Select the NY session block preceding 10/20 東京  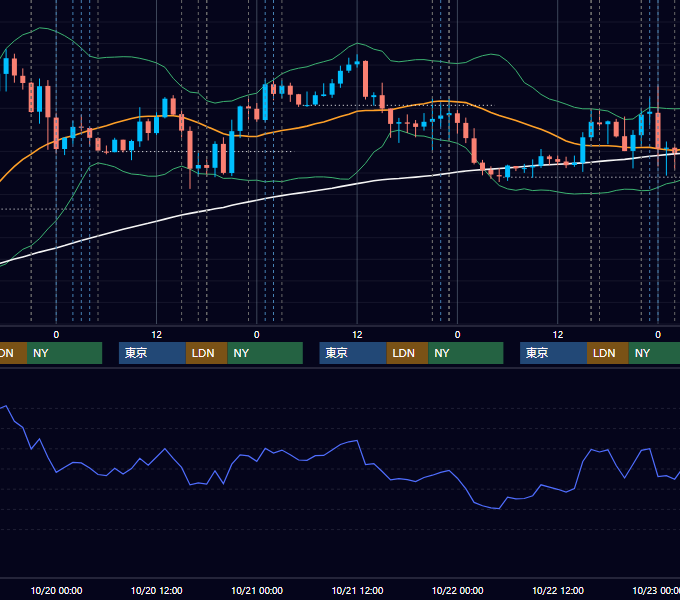[x=64, y=353]
